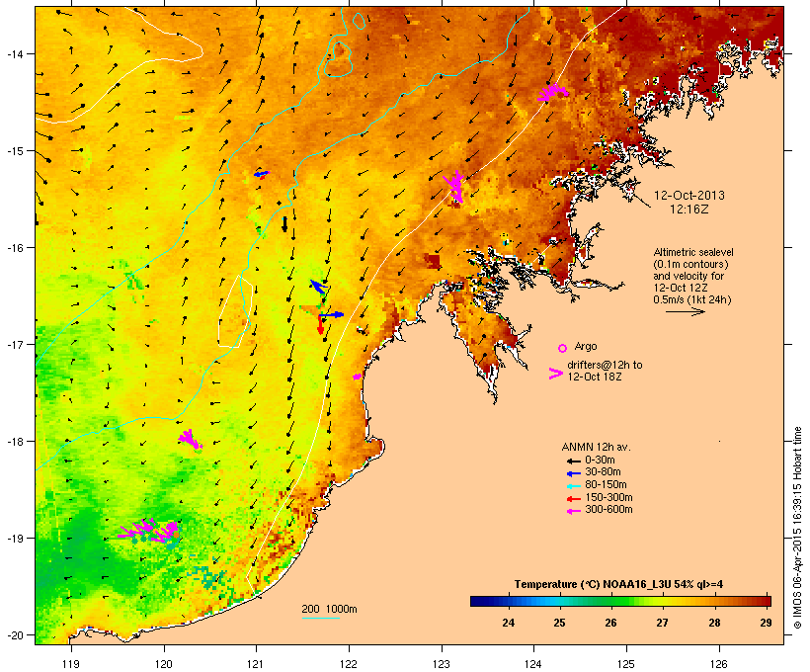Click the longitude label 124
Image resolution: width=810 pixels, height=672 pixels.
click(x=533, y=664)
